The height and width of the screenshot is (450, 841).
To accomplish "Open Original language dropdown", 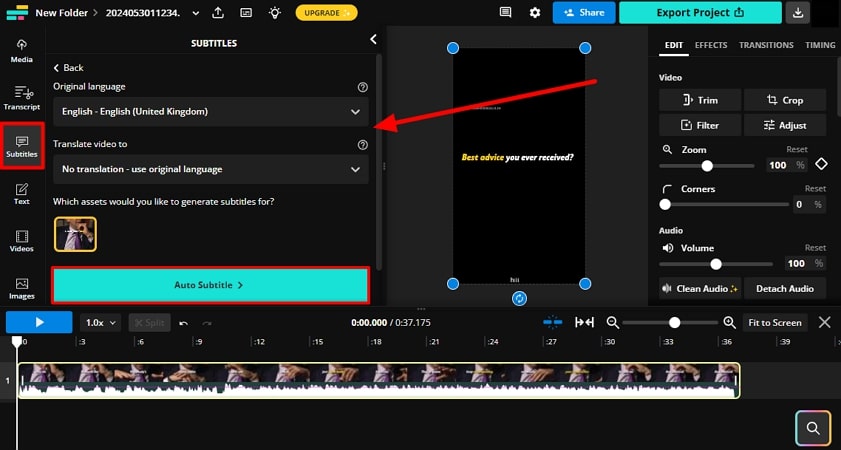I will click(x=211, y=112).
